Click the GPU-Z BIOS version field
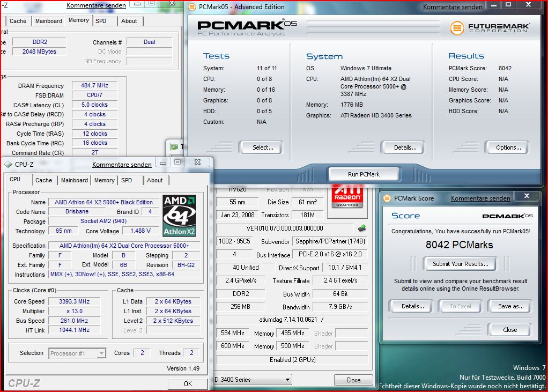 pos(285,228)
